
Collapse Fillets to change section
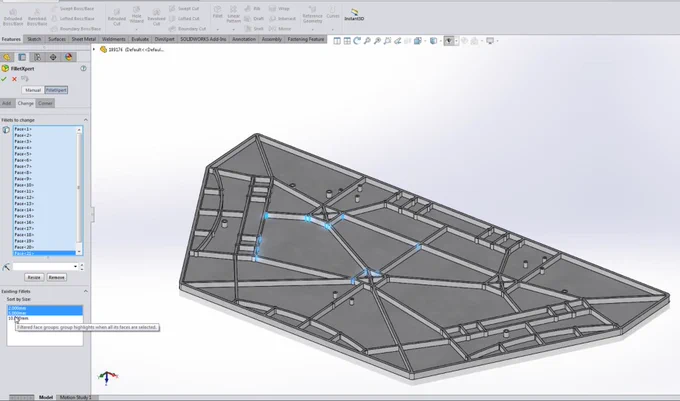85,120
